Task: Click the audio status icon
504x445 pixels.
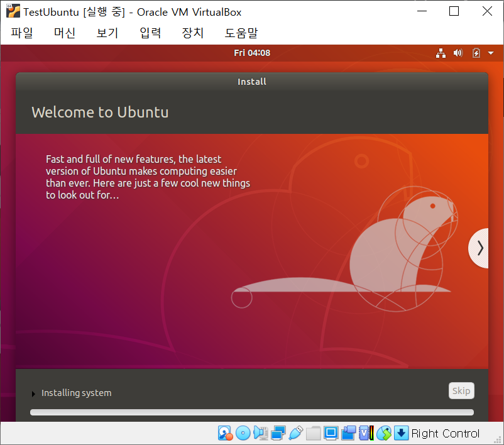Action: [261, 433]
